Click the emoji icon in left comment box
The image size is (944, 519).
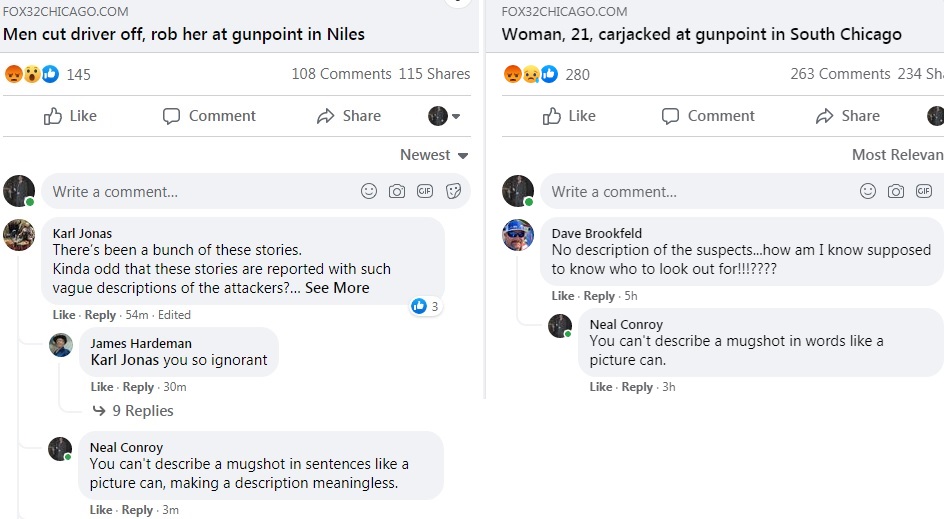point(369,191)
